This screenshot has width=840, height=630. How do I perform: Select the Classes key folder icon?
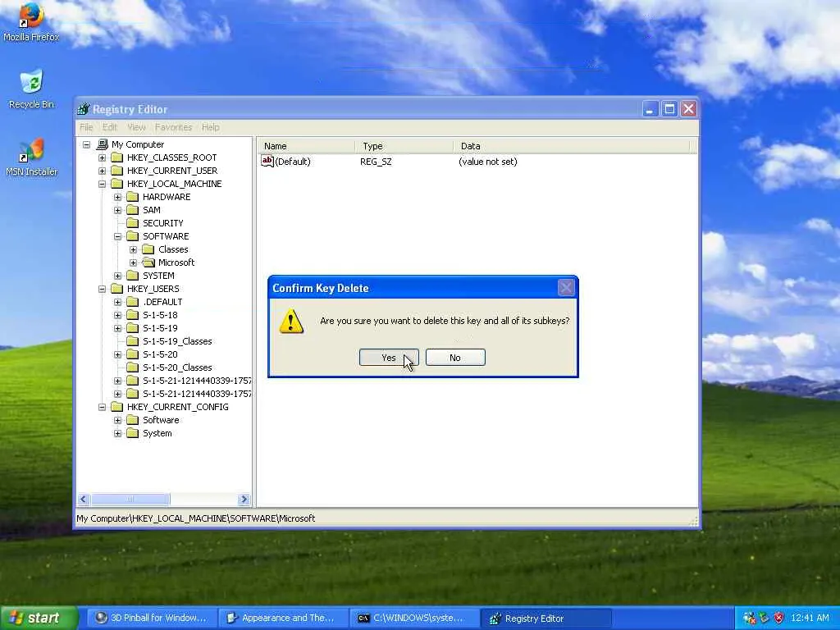(x=148, y=249)
